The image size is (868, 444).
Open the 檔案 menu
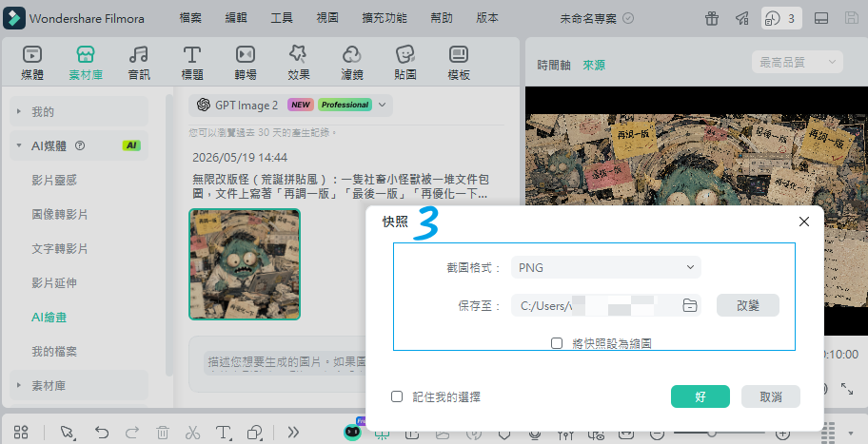190,18
